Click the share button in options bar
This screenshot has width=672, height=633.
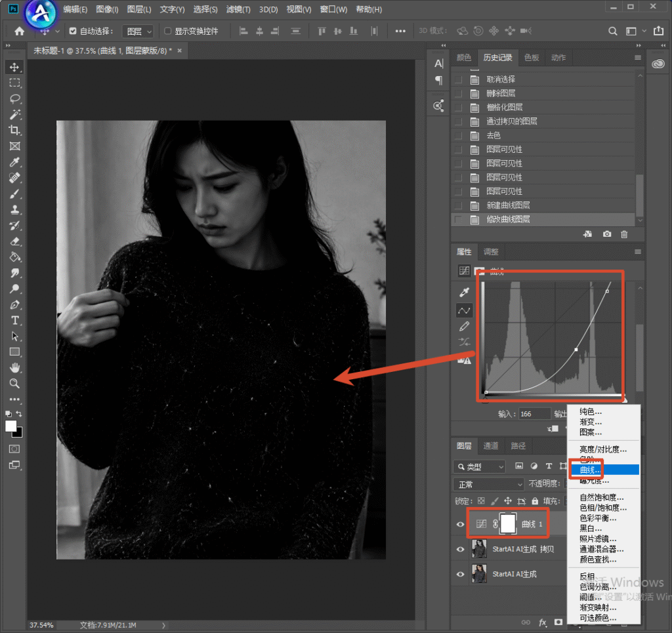(x=658, y=31)
